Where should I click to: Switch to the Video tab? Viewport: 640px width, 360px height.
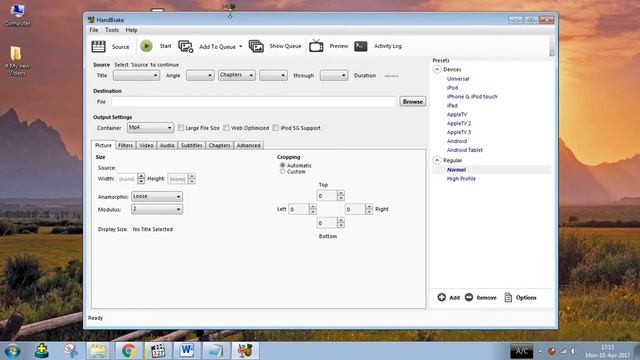[x=146, y=145]
